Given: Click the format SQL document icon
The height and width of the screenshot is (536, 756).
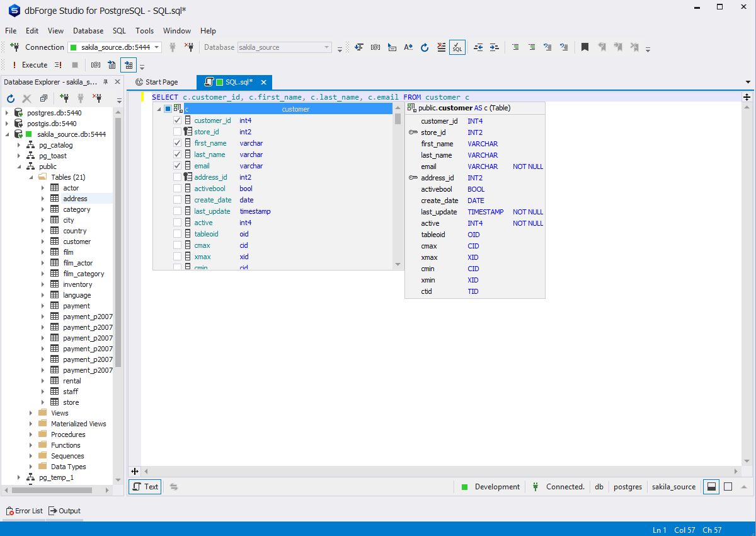Looking at the screenshot, I should click(x=359, y=47).
